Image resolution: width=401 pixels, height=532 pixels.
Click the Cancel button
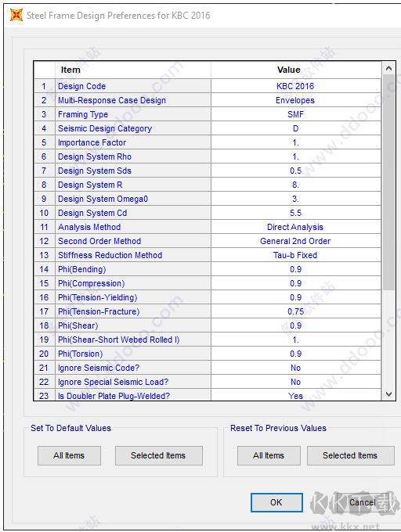363,502
